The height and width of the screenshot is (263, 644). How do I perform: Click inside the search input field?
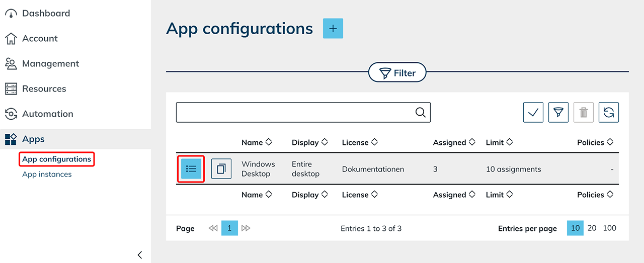[294, 113]
